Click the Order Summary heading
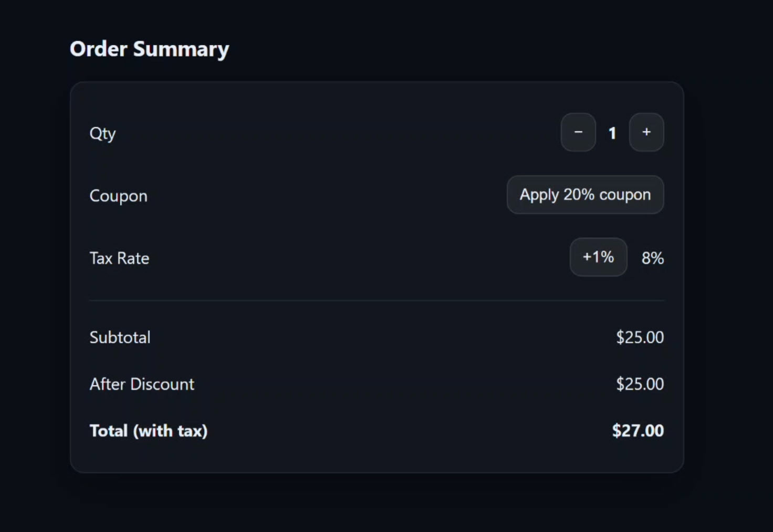773x532 pixels. tap(149, 49)
